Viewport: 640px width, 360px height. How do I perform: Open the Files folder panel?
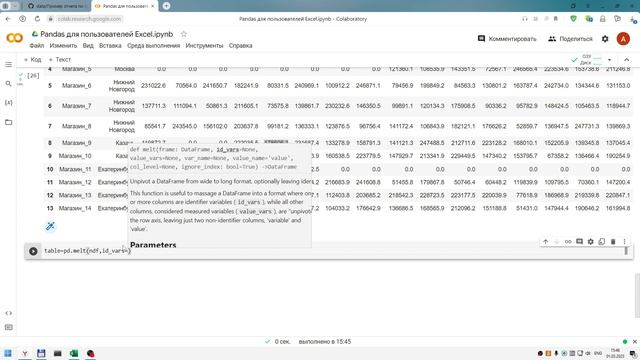tap(8, 122)
